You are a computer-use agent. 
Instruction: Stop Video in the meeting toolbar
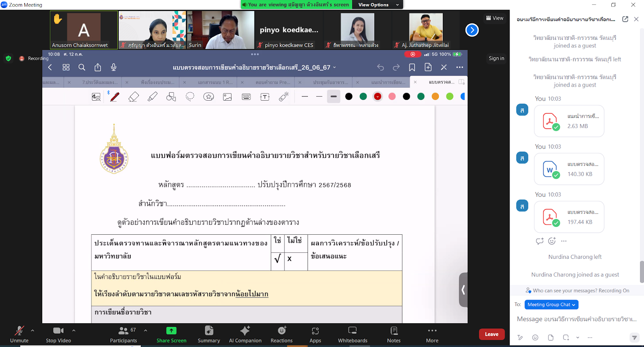(x=58, y=334)
